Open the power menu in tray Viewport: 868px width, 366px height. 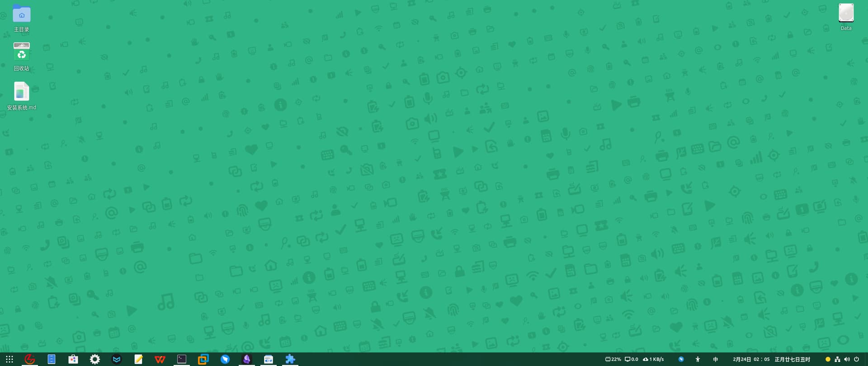(856, 359)
